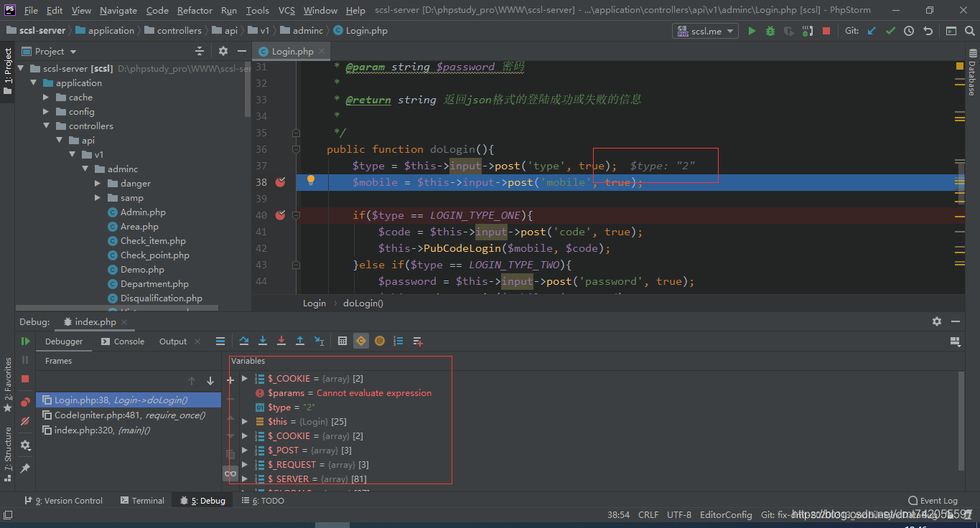Open the scsl.me run configuration dropdown
980x528 pixels.
pyautogui.click(x=705, y=31)
